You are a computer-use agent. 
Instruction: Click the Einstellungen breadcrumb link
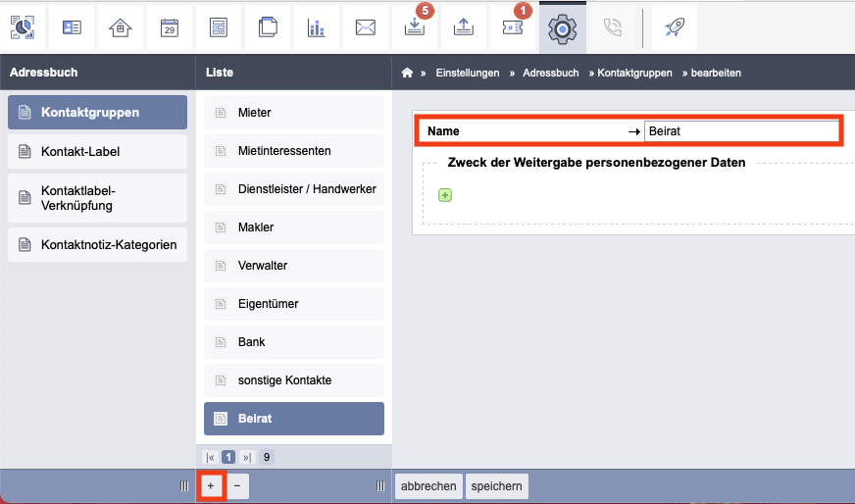[x=468, y=73]
